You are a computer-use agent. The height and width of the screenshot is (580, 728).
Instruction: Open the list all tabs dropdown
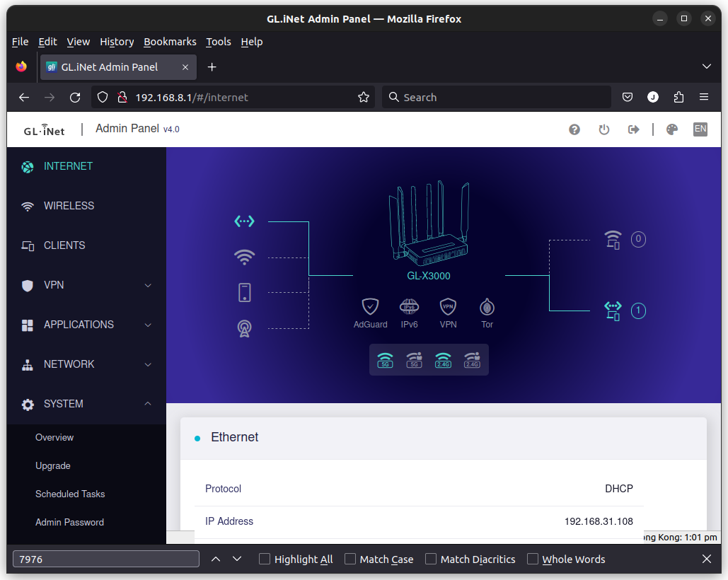(707, 66)
